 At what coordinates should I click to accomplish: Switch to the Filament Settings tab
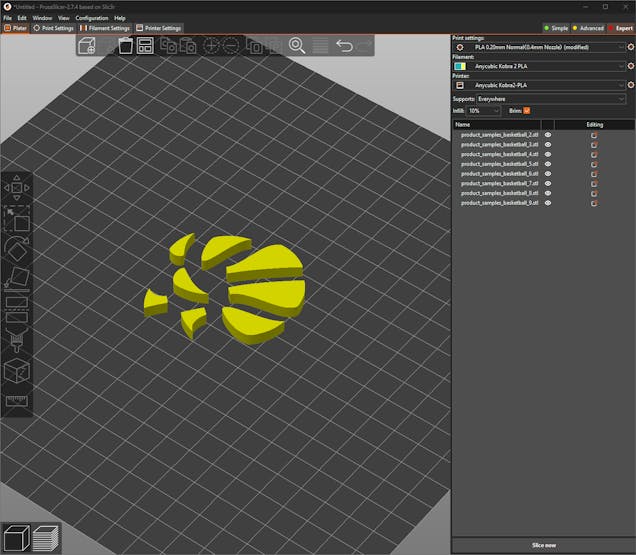pos(106,28)
